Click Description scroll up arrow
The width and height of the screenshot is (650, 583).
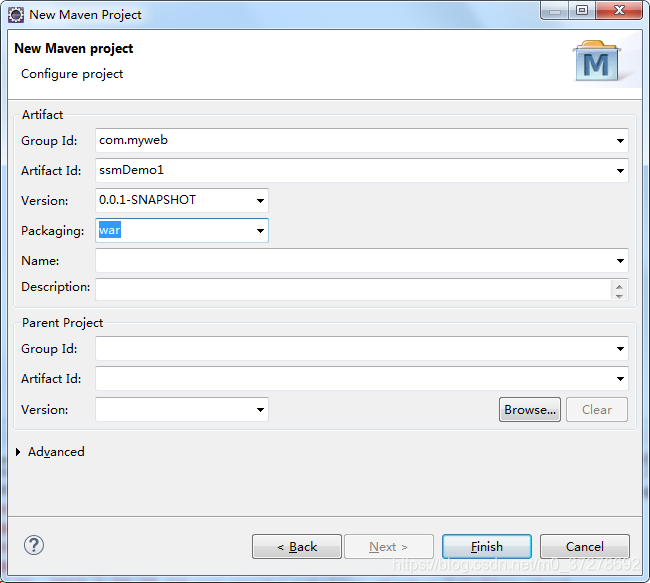(x=619, y=286)
